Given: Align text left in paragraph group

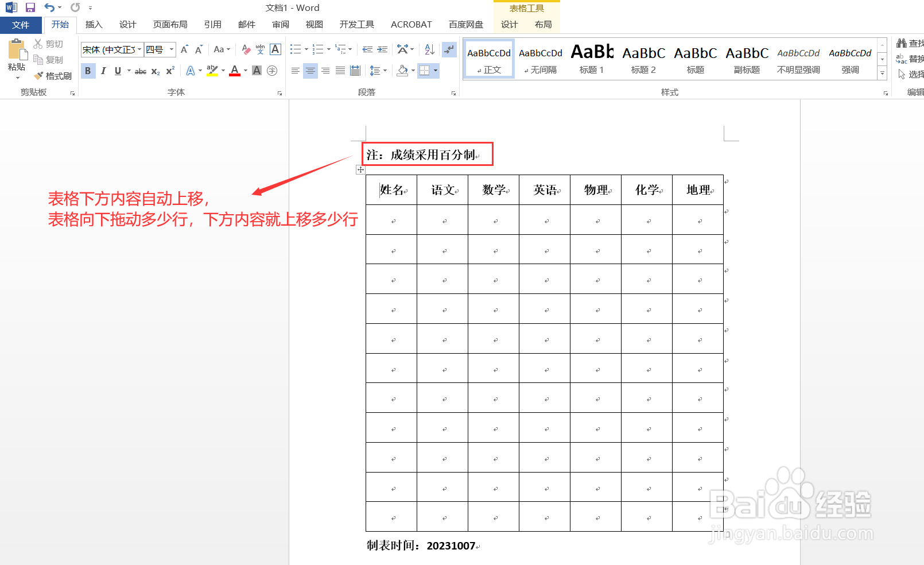Looking at the screenshot, I should pos(295,71).
